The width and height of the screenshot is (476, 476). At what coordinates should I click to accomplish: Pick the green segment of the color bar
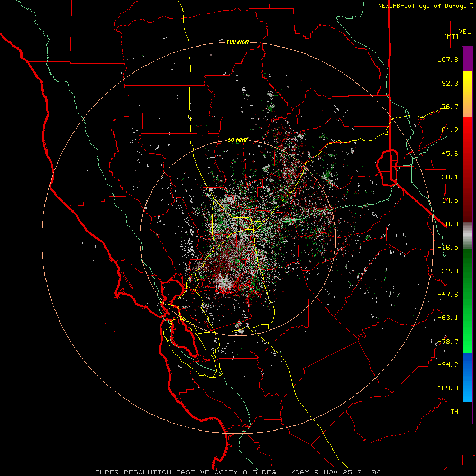click(467, 300)
